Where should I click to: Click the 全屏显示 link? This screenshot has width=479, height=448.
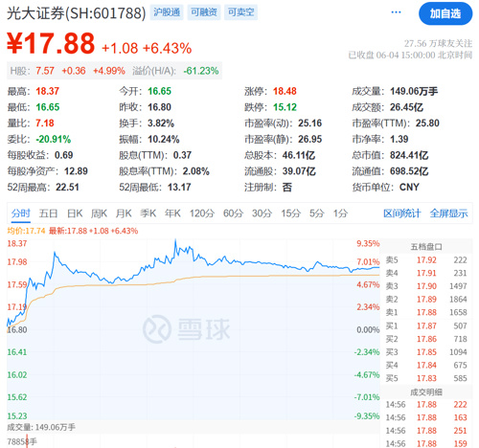click(x=448, y=213)
